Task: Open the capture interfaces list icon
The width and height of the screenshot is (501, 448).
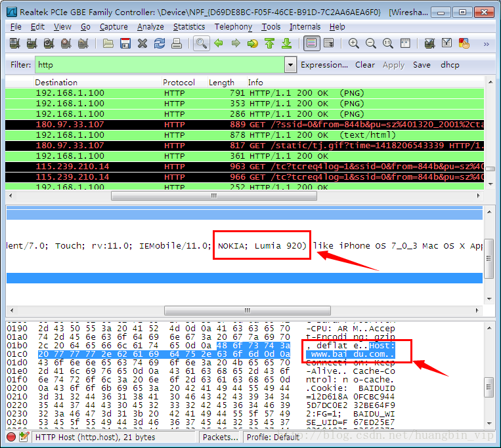Action: point(14,43)
